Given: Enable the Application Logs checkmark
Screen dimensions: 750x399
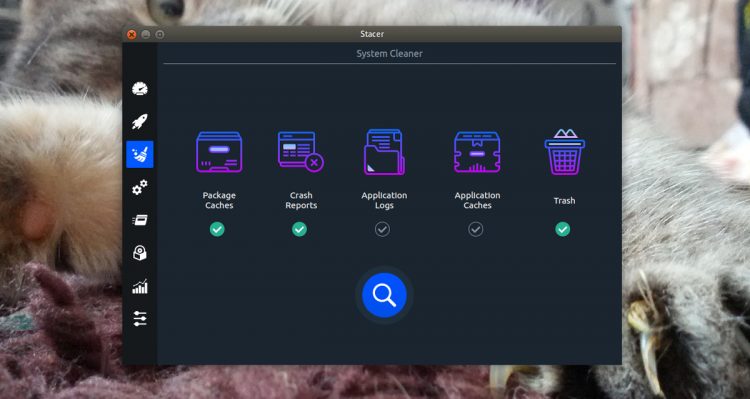Looking at the screenshot, I should (382, 230).
